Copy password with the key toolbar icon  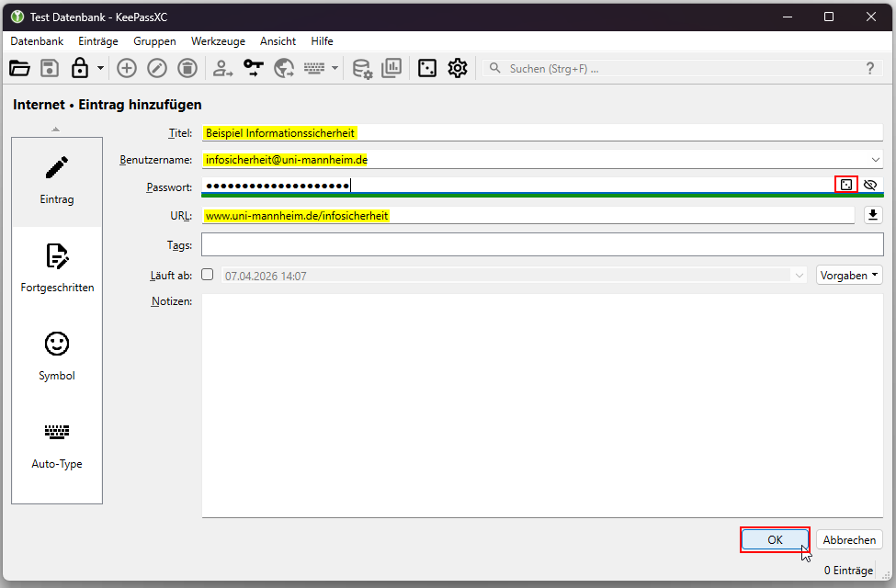click(x=253, y=69)
